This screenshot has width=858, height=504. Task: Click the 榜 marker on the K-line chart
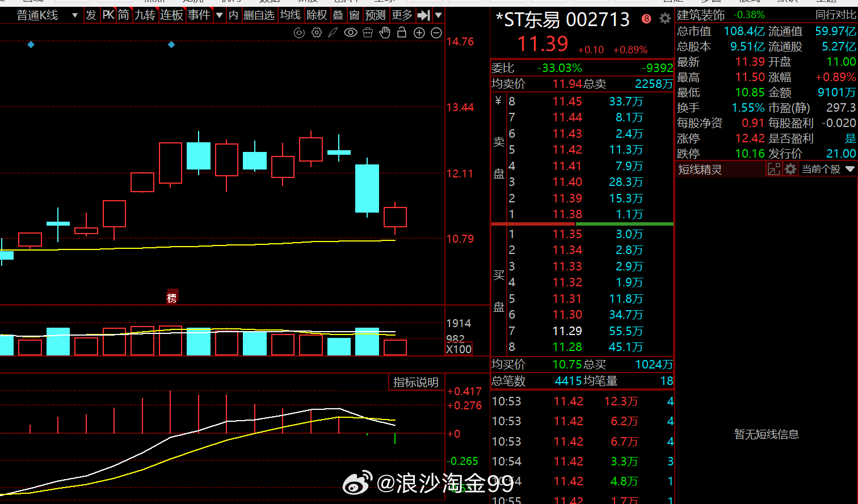(x=172, y=298)
